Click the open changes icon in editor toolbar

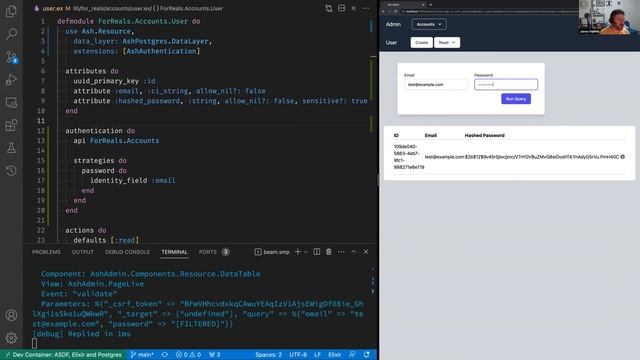coord(329,8)
